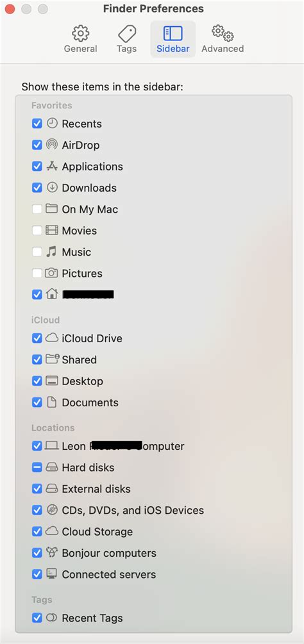
Task: Click the Music note icon
Action: (x=51, y=251)
